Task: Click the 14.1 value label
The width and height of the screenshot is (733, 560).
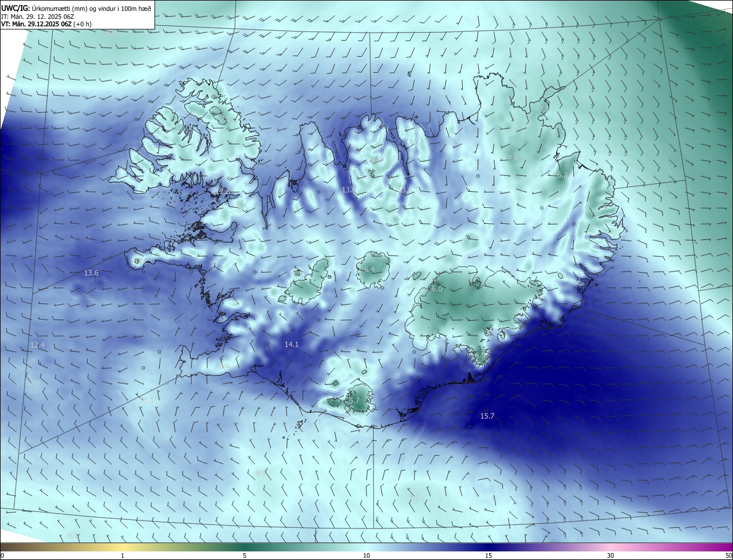Action: (x=291, y=344)
